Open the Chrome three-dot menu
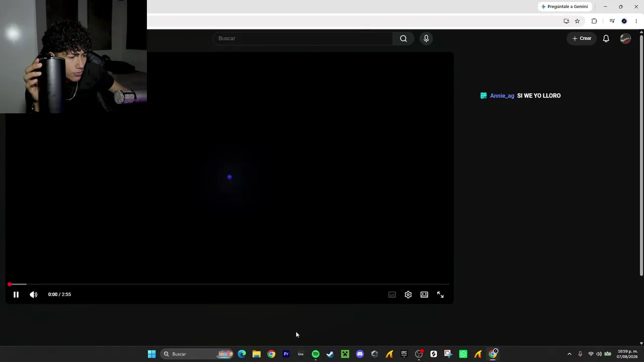Screen dimensions: 644x362 [x=636, y=21]
